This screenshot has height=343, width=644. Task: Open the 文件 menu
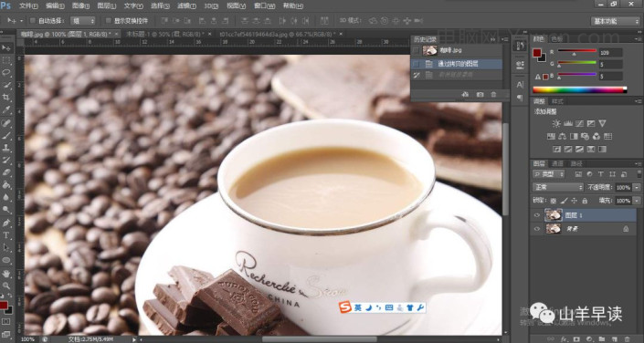pyautogui.click(x=28, y=6)
